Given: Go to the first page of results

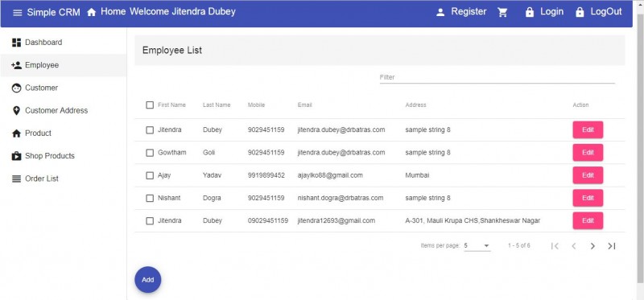Looking at the screenshot, I should pyautogui.click(x=555, y=246).
